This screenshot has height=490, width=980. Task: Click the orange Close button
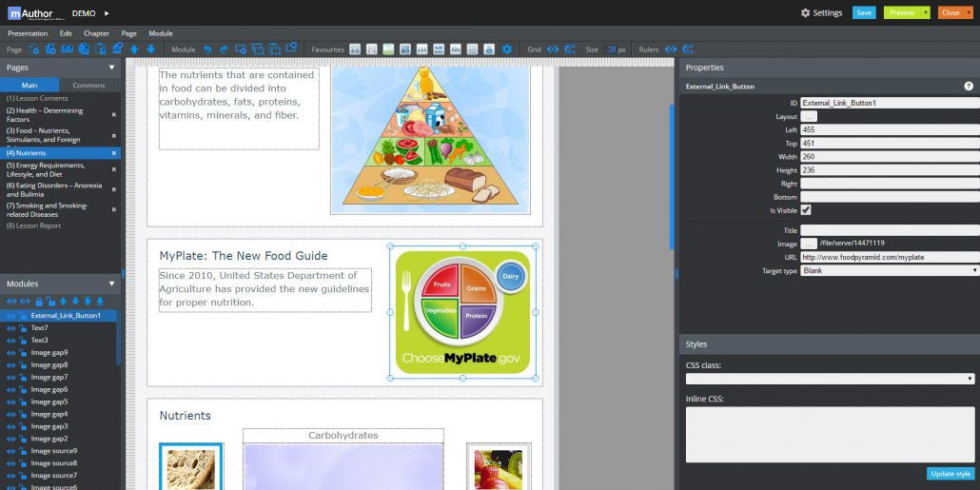[951, 12]
